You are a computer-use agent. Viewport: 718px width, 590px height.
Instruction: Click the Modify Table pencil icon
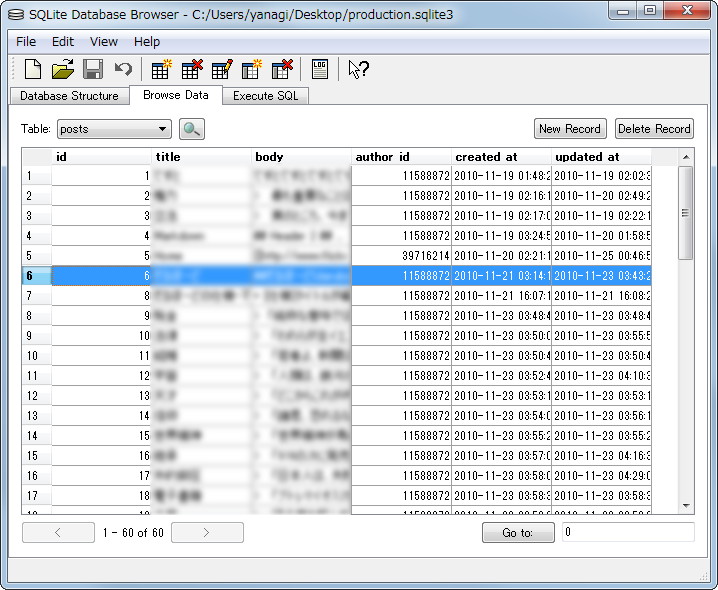click(x=222, y=69)
